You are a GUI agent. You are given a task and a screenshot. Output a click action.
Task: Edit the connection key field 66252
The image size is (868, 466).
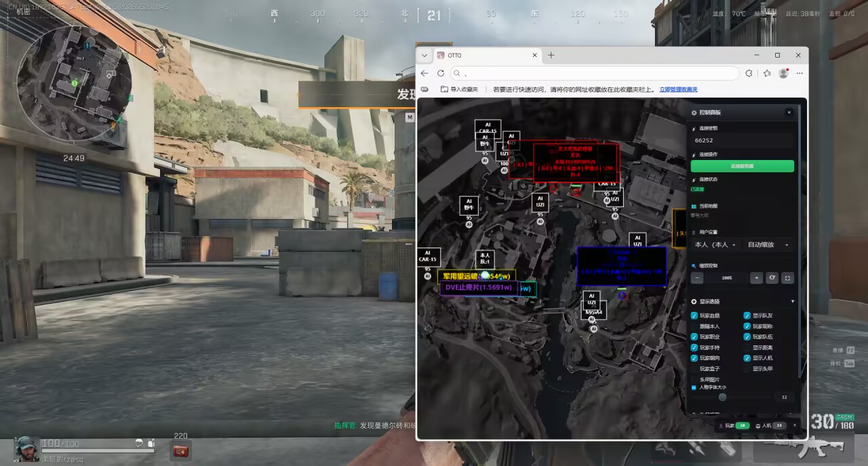point(742,140)
